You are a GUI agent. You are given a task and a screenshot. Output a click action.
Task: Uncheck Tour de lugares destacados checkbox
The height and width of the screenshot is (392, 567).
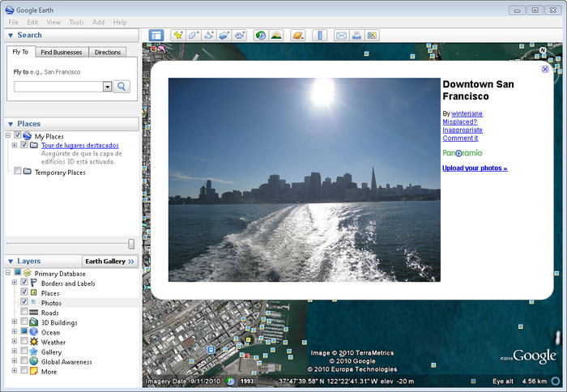pyautogui.click(x=23, y=145)
